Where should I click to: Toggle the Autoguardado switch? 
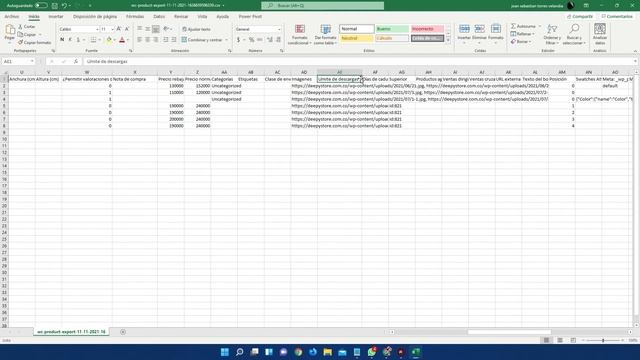point(41,6)
